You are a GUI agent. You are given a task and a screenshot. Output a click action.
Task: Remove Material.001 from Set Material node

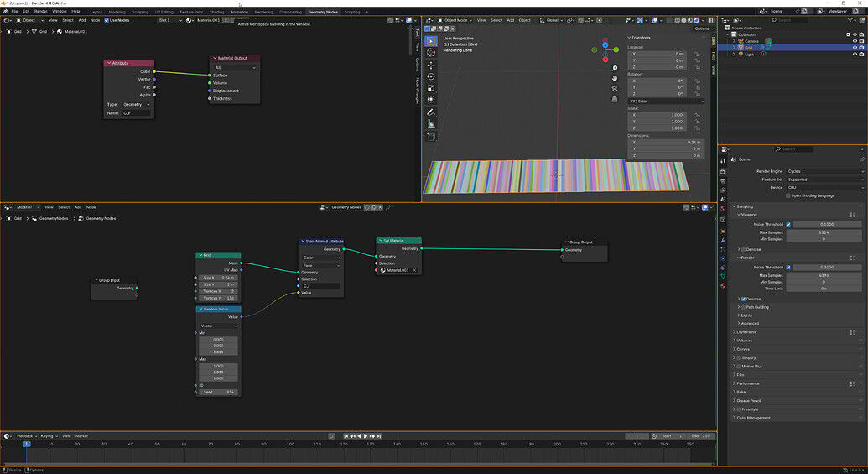414,270
